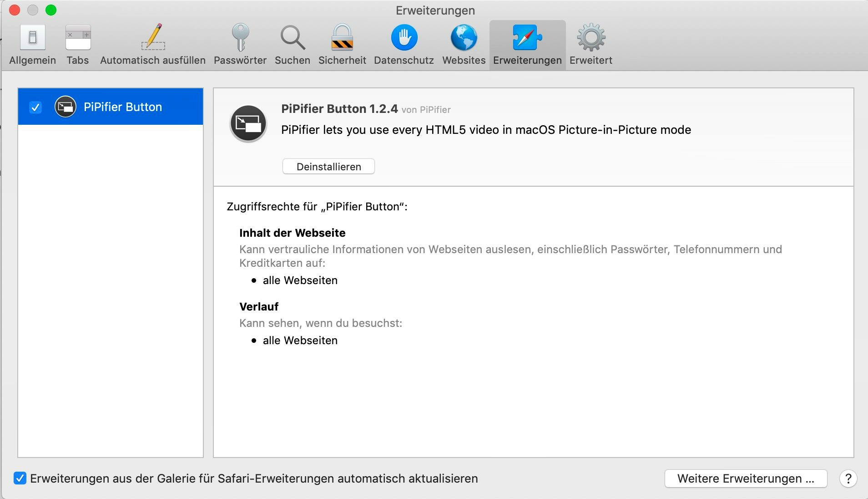Click the PiPifier Button 1.2.4 title
The height and width of the screenshot is (499, 868).
[x=339, y=109]
